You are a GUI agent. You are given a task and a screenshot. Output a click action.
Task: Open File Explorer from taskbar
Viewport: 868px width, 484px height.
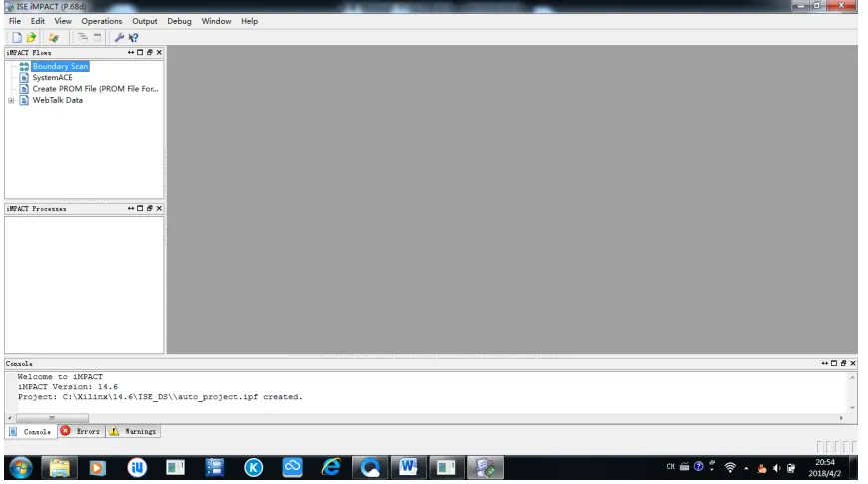pyautogui.click(x=59, y=468)
